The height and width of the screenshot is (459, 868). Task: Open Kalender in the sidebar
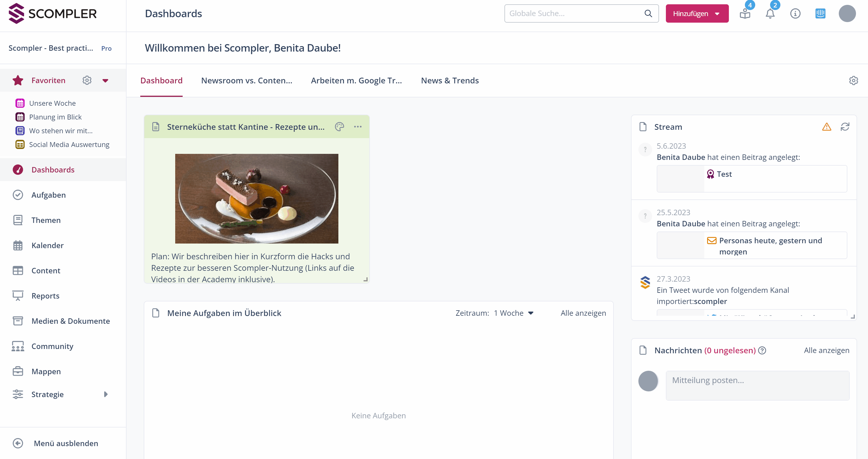pos(48,246)
